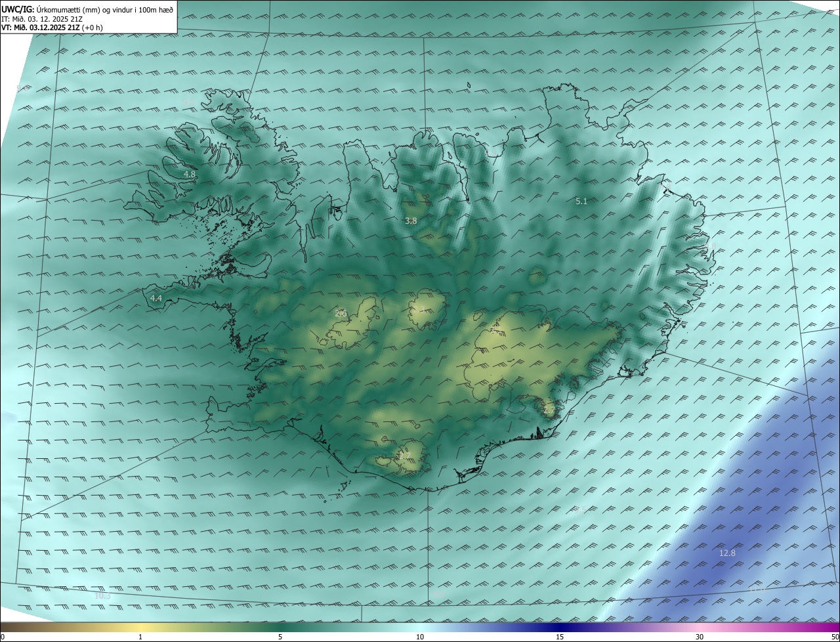The height and width of the screenshot is (642, 840).
Task: Click the 0 tick on the color scale
Action: (3, 637)
